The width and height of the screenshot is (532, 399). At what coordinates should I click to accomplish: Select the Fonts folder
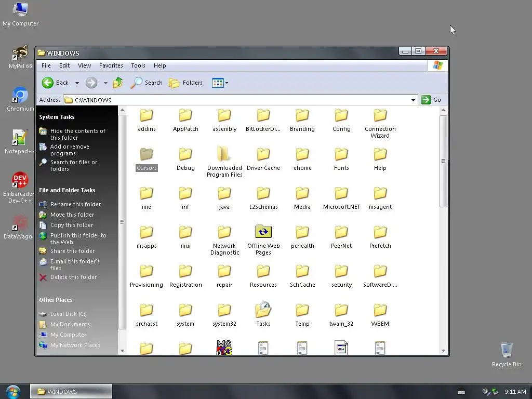(341, 159)
